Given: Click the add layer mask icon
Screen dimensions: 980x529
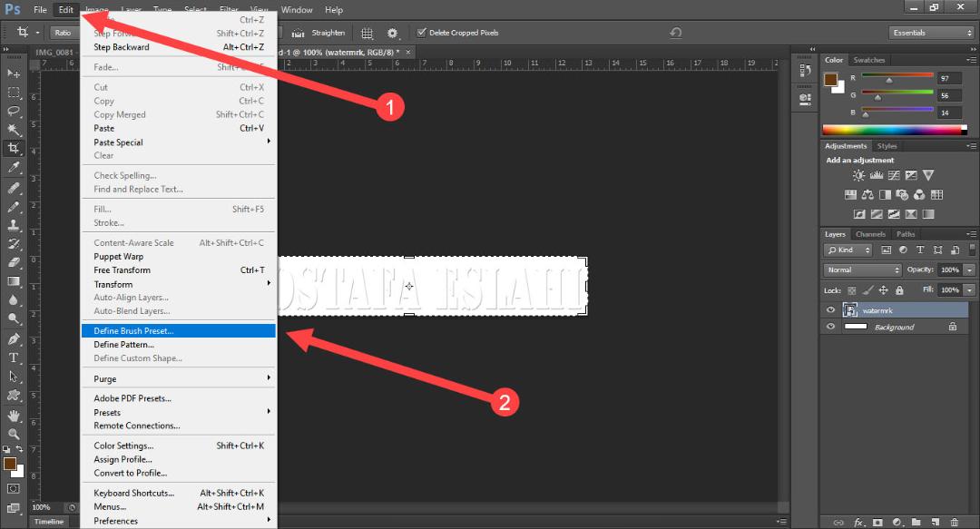Looking at the screenshot, I should pos(877,522).
